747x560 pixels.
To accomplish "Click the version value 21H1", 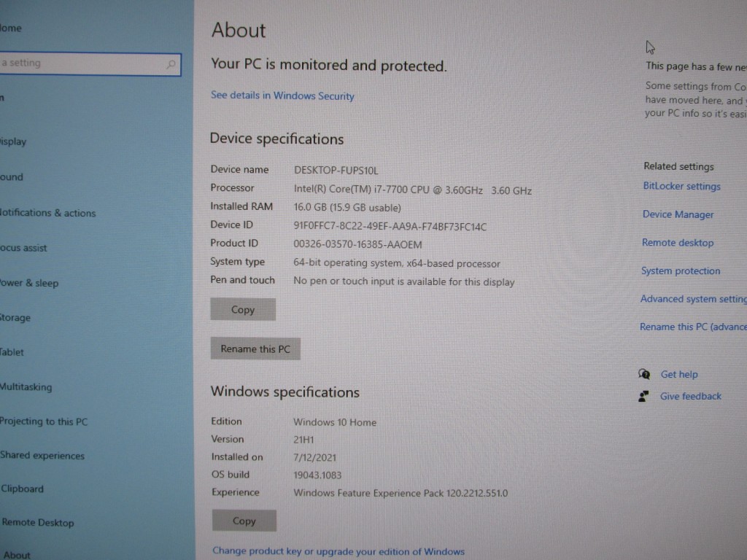I will point(303,440).
